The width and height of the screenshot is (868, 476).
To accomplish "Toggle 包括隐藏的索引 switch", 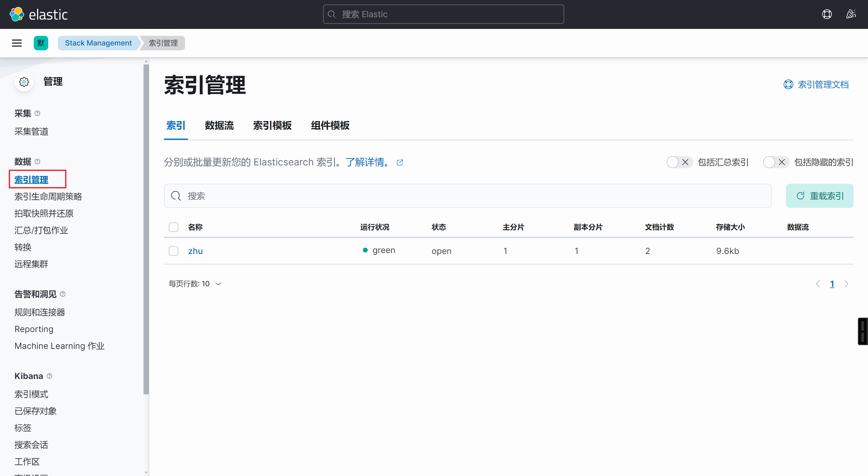I will tap(776, 162).
